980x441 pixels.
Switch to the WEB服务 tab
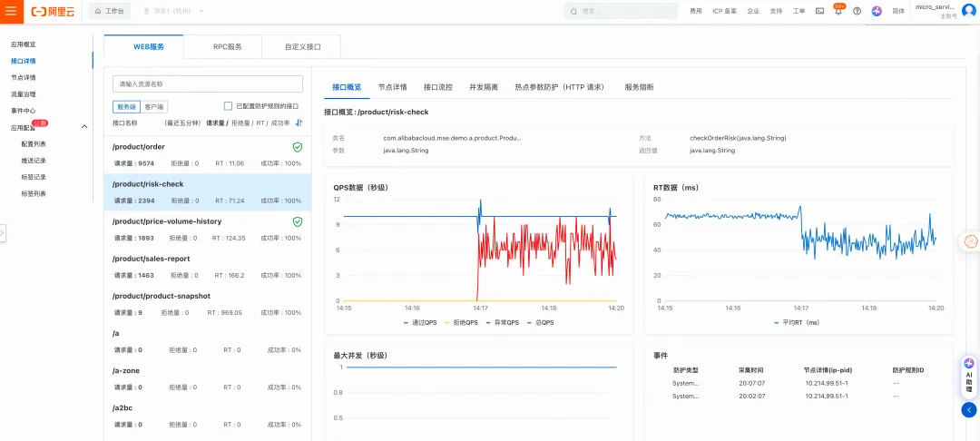coord(143,47)
